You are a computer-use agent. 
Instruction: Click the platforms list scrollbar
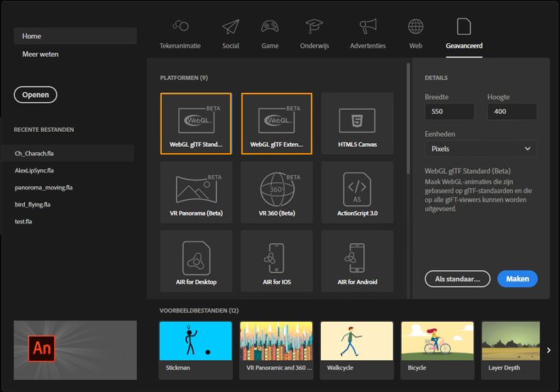[408, 119]
